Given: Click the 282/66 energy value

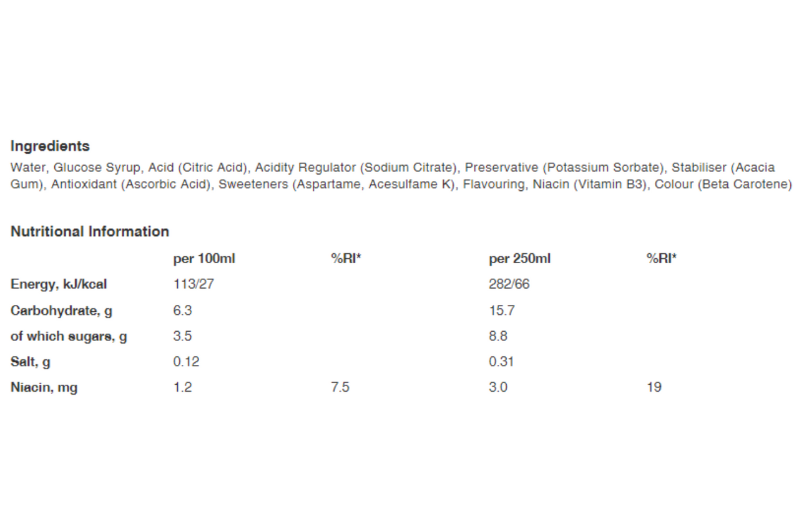Looking at the screenshot, I should [x=509, y=284].
